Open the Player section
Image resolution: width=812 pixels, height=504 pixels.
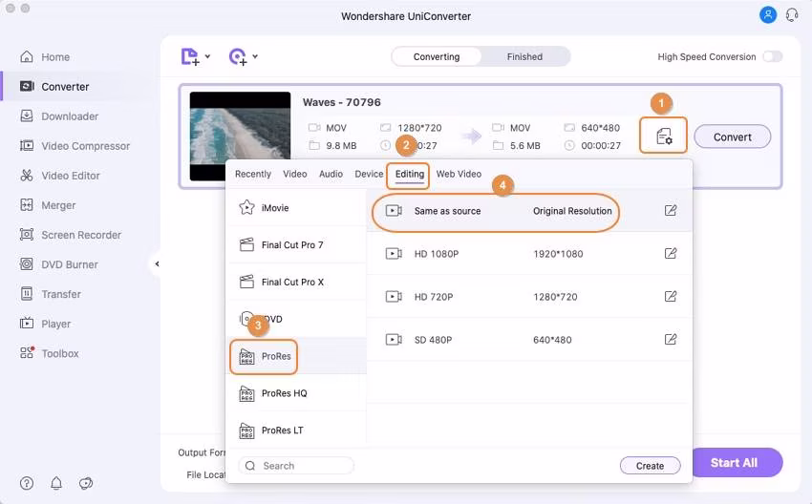point(45,324)
